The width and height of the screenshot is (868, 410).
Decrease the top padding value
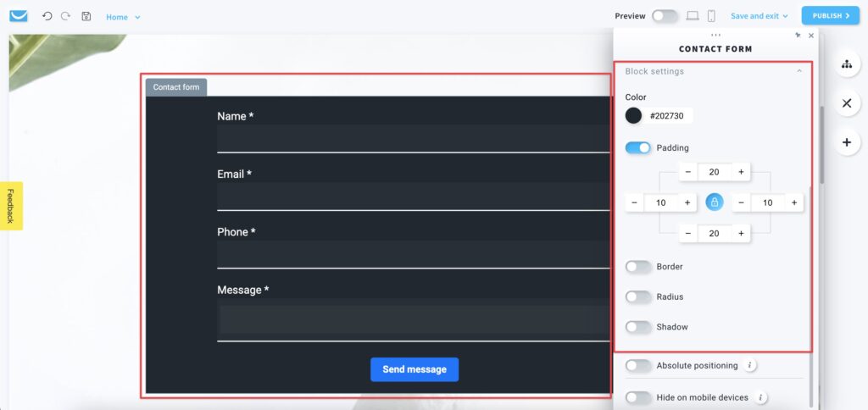coord(688,172)
